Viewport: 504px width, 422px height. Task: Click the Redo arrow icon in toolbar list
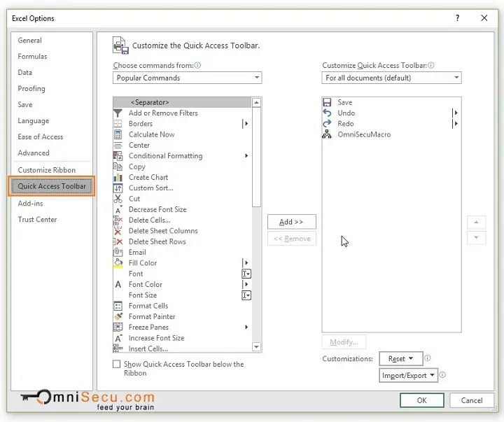point(327,124)
